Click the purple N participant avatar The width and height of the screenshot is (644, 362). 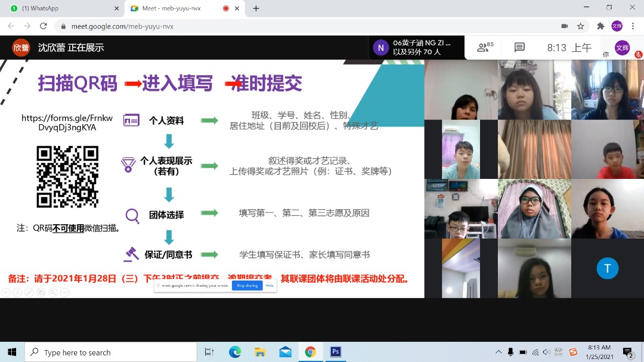pos(380,48)
